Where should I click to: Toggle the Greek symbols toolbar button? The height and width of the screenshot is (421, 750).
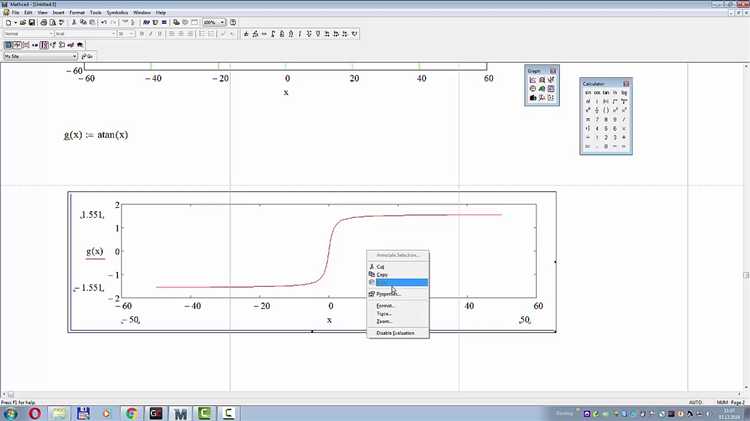click(x=71, y=45)
